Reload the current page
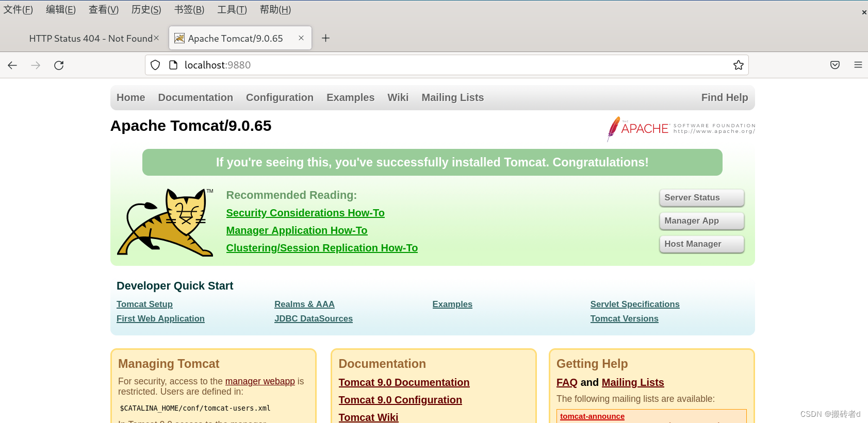The height and width of the screenshot is (423, 868). coord(59,65)
